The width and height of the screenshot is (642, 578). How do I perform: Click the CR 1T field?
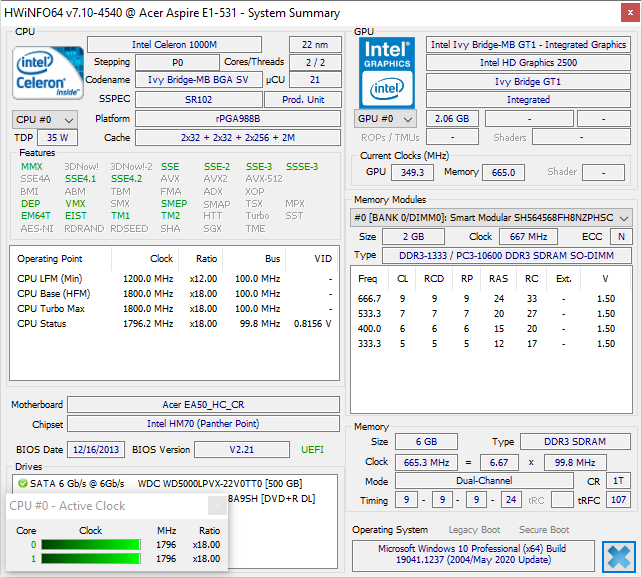coord(618,481)
